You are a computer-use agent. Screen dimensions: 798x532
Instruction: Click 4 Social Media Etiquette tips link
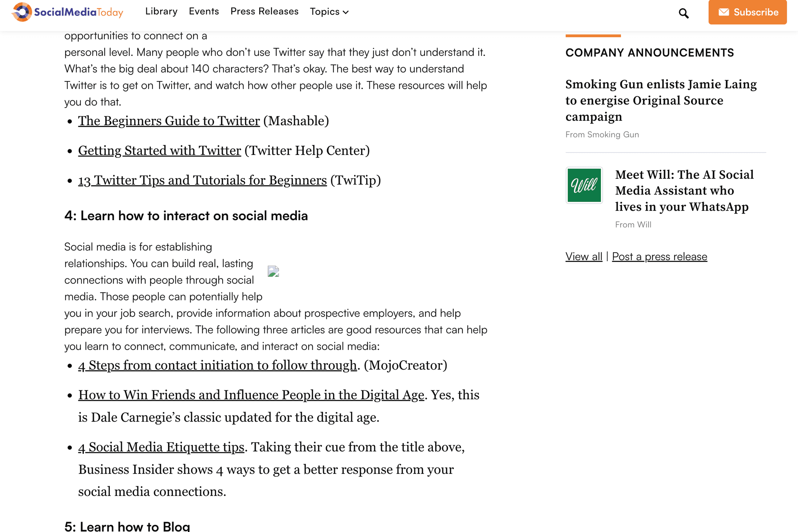coord(161,447)
